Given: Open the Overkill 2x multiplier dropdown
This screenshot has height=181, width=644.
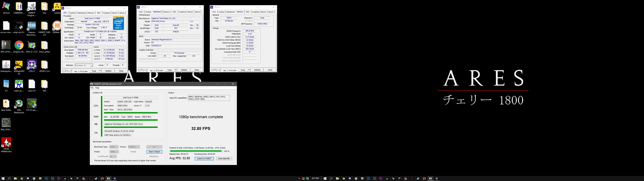Looking at the screenshot, I should pyautogui.click(x=113, y=157).
